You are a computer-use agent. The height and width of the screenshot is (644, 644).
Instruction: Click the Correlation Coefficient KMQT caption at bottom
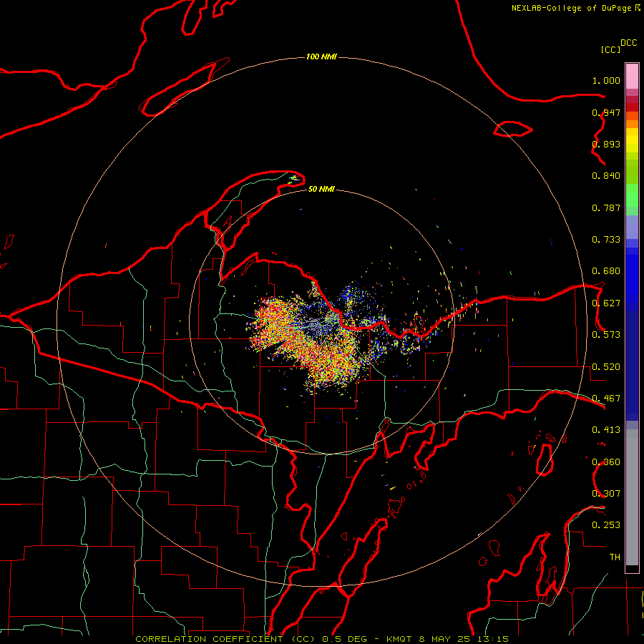(322, 639)
